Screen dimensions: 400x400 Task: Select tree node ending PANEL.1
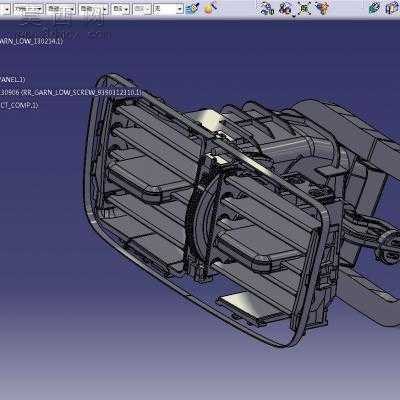pyautogui.click(x=12, y=79)
